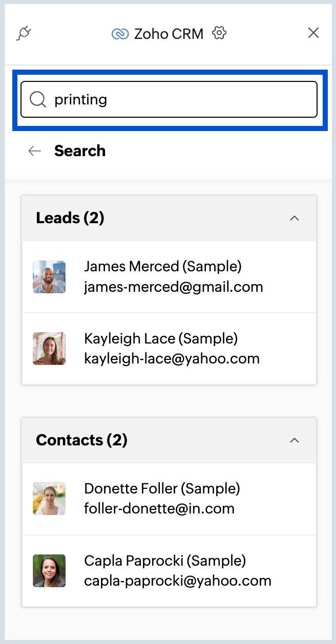
Task: Select James Merced (Sample) lead
Action: 169,277
